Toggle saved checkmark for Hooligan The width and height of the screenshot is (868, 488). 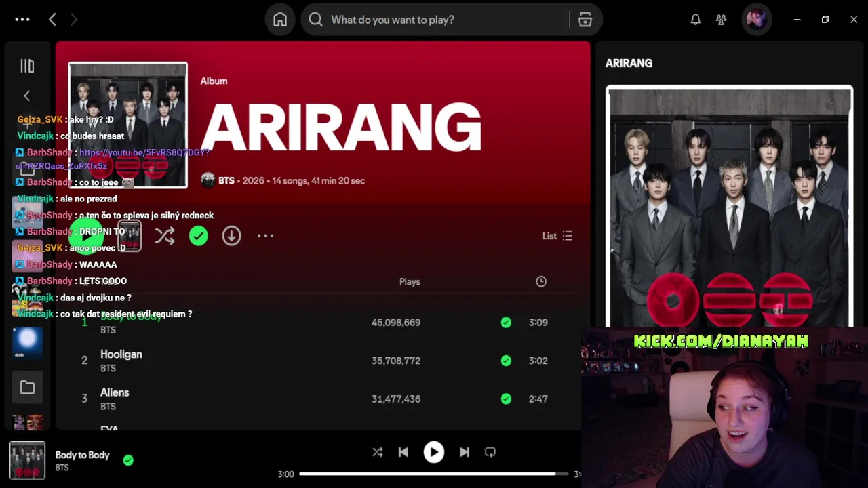coord(506,361)
